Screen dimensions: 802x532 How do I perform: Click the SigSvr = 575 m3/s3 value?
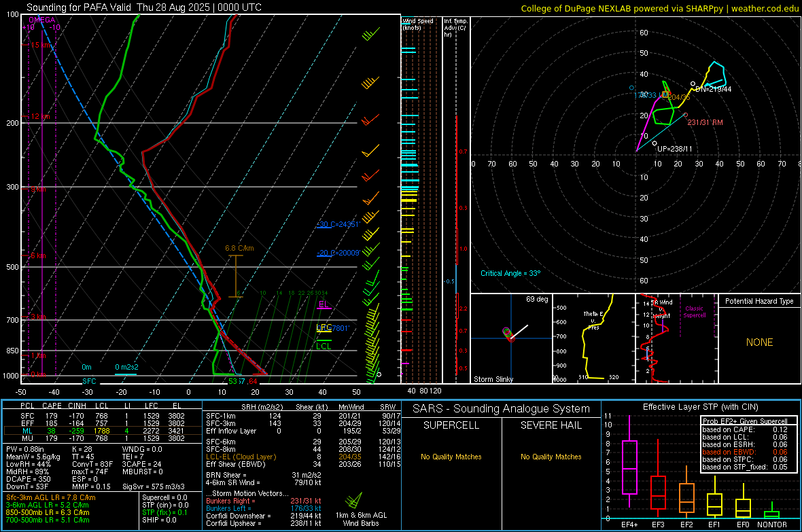point(154,486)
